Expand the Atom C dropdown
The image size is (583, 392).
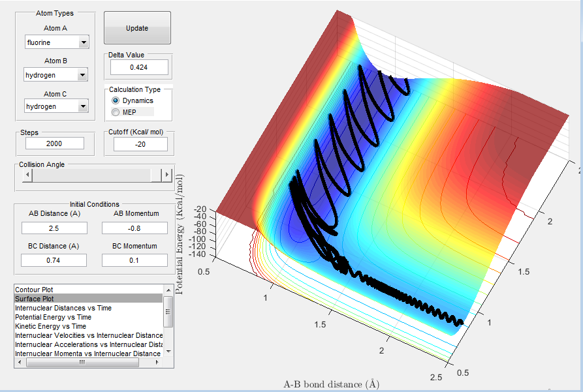pyautogui.click(x=83, y=106)
